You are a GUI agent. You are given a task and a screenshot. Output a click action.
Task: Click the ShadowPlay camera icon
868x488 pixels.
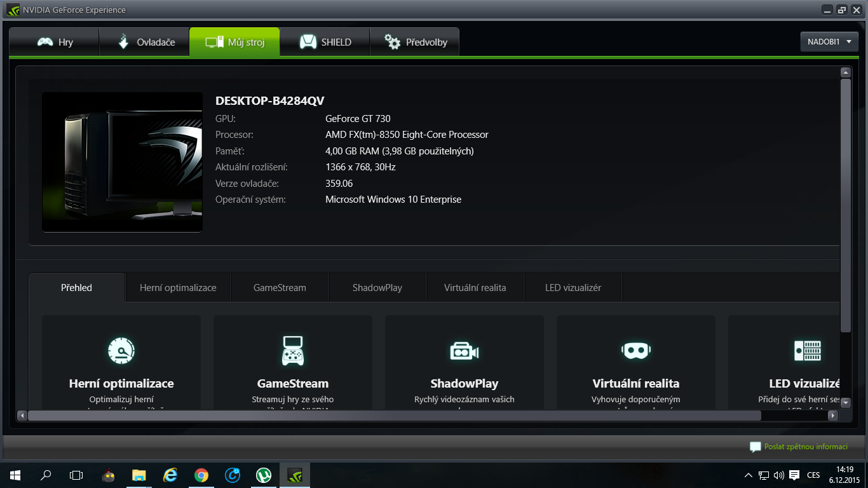pos(464,351)
